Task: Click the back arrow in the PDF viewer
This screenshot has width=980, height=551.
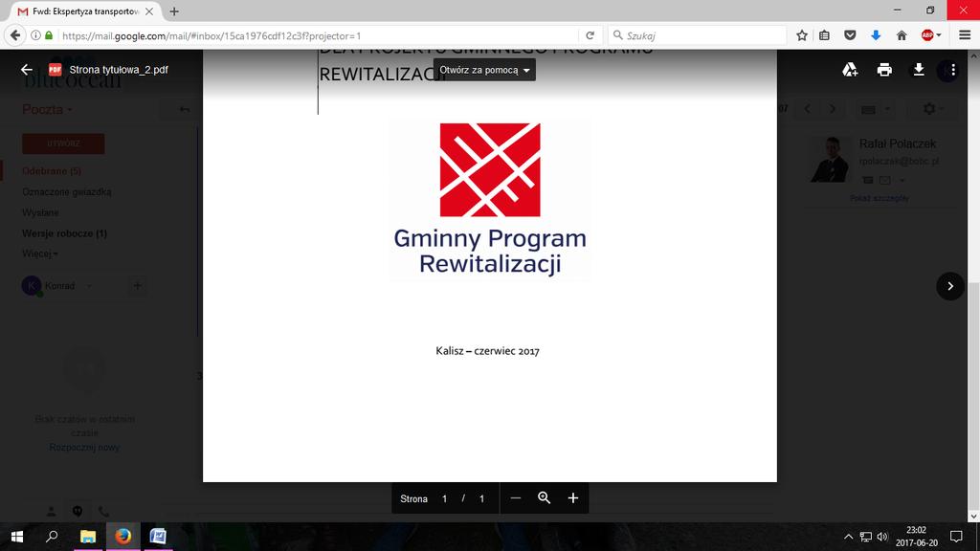Action: point(26,69)
